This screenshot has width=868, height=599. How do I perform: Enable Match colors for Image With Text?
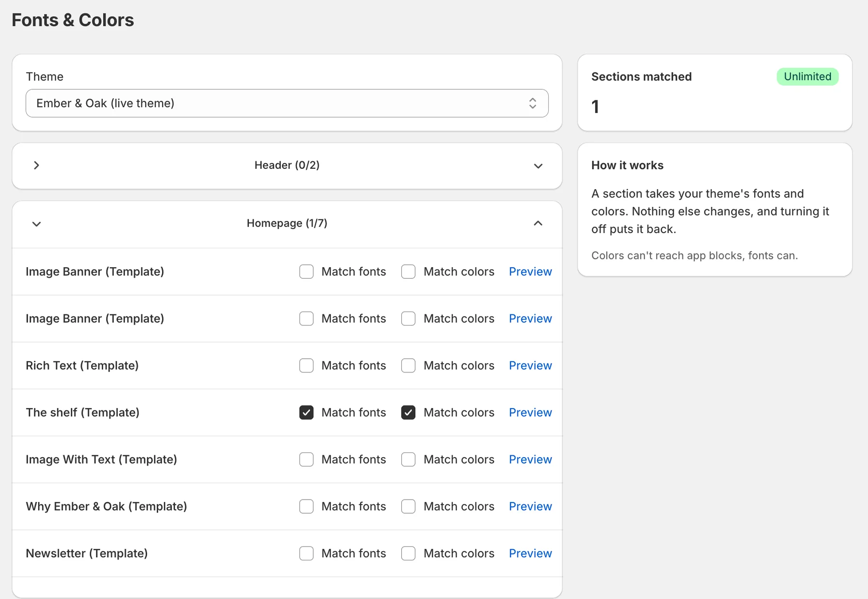[x=408, y=460]
